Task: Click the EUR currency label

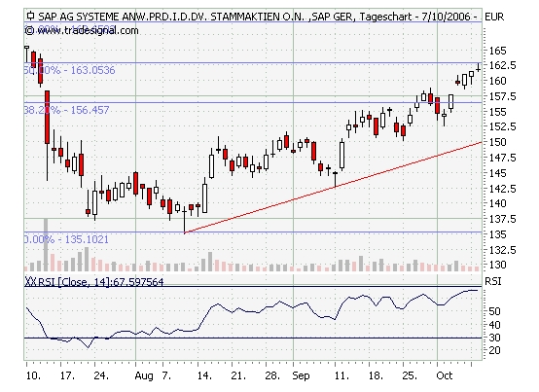Action: (x=494, y=17)
